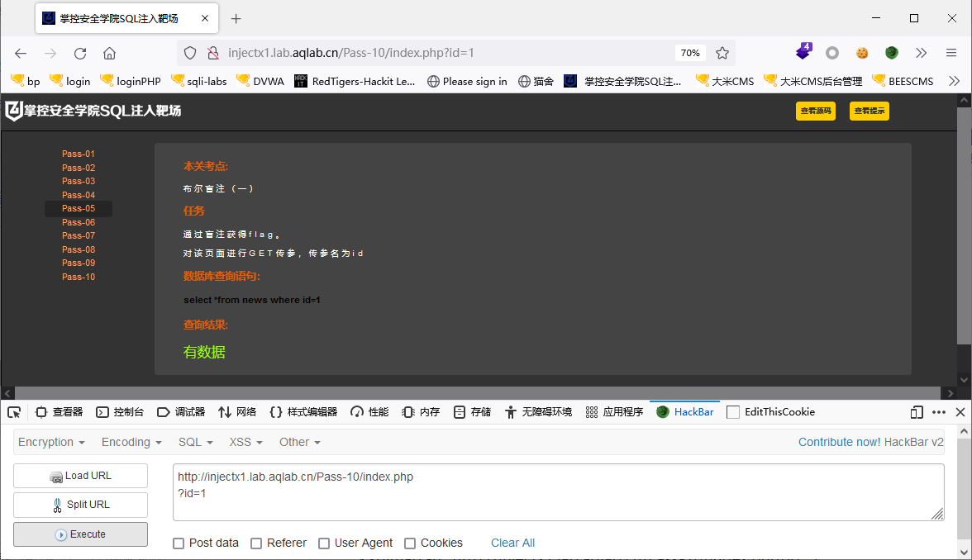Image resolution: width=972 pixels, height=560 pixels.
Task: Activate the element picker in devtools
Action: 13,412
